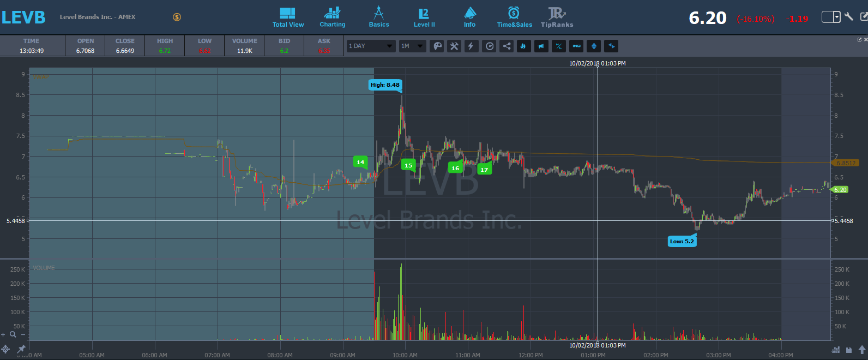Toggle the left-right arrows button in chart toolbar
This screenshot has width=868, height=360.
pos(611,46)
